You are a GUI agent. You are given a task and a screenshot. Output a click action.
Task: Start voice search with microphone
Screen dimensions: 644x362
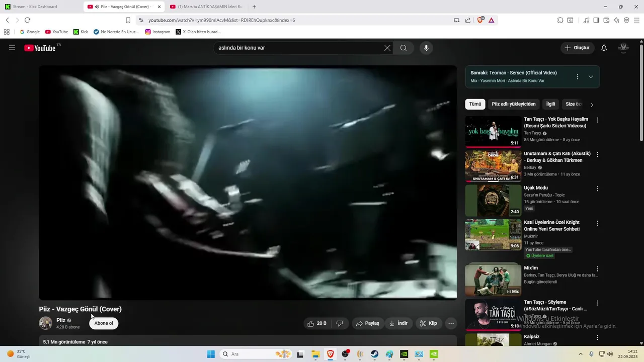(426, 48)
